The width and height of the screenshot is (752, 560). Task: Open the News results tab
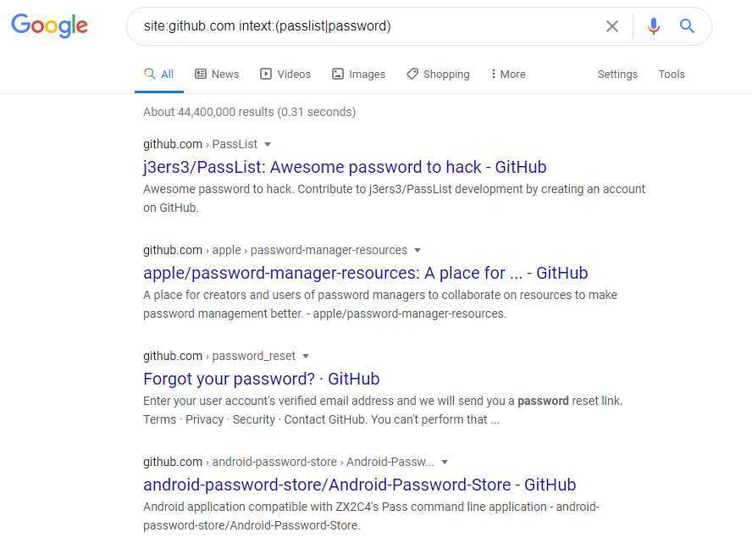coord(217,74)
